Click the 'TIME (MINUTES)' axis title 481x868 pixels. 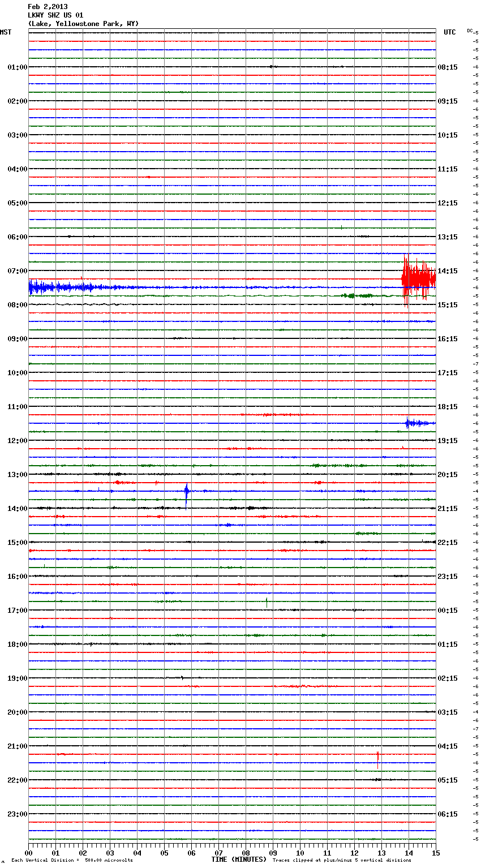click(239, 860)
